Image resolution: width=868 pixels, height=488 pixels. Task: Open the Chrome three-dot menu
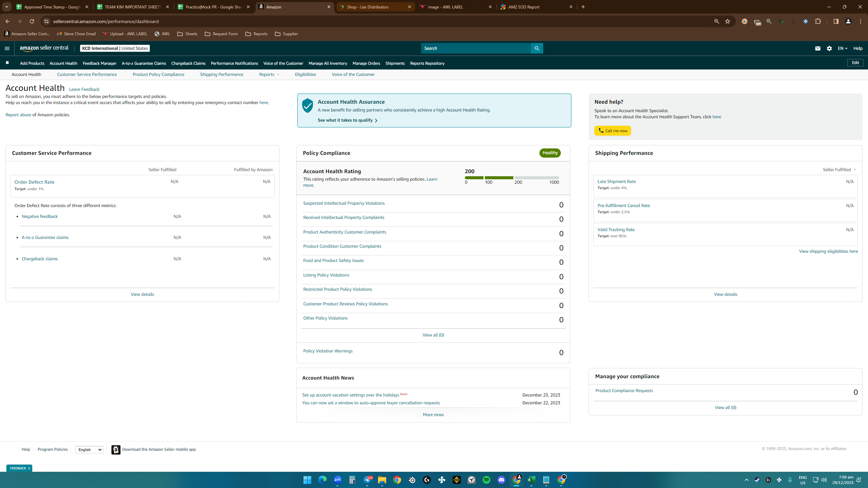click(861, 21)
